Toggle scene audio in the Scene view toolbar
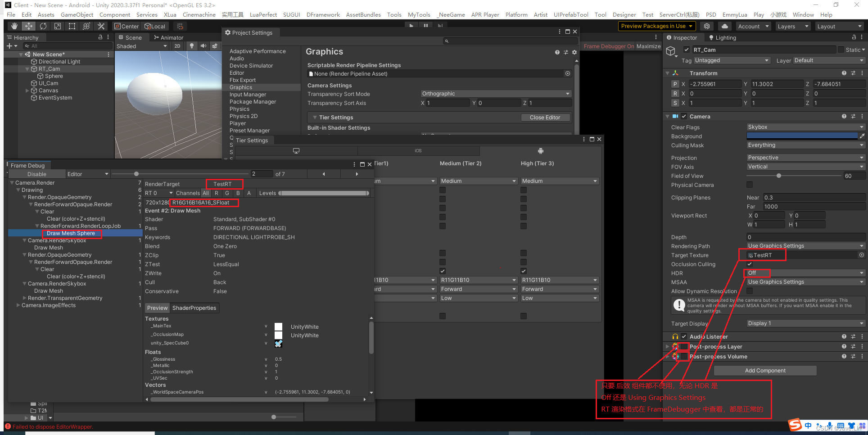Viewport: 868px width, 435px height. (x=203, y=45)
